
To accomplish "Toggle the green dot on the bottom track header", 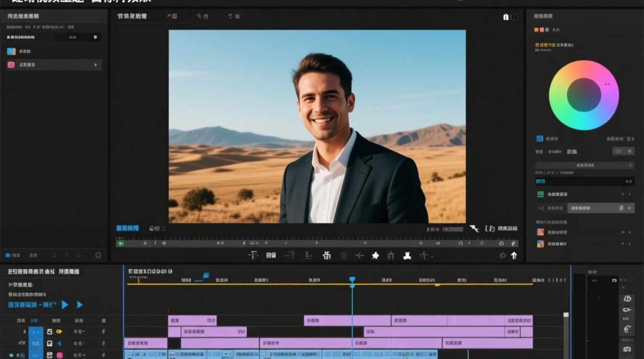I will (x=11, y=355).
